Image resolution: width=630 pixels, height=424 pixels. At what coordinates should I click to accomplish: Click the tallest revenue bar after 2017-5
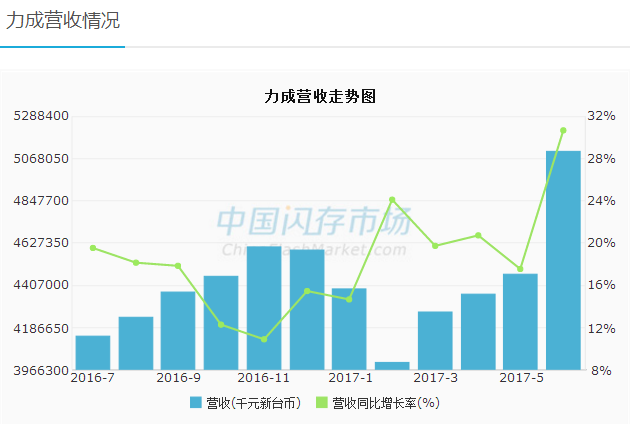(563, 260)
